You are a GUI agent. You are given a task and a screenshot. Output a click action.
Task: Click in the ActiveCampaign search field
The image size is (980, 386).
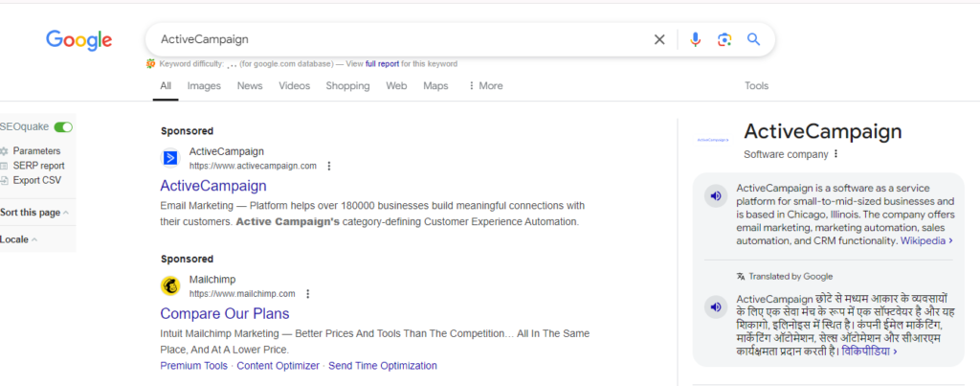tap(400, 40)
